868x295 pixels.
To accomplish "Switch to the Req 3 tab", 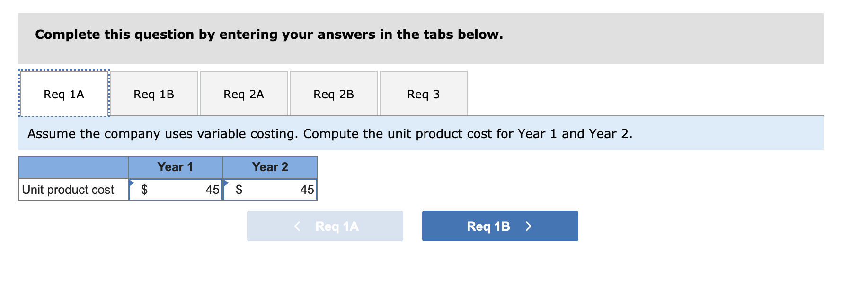I will tap(423, 94).
